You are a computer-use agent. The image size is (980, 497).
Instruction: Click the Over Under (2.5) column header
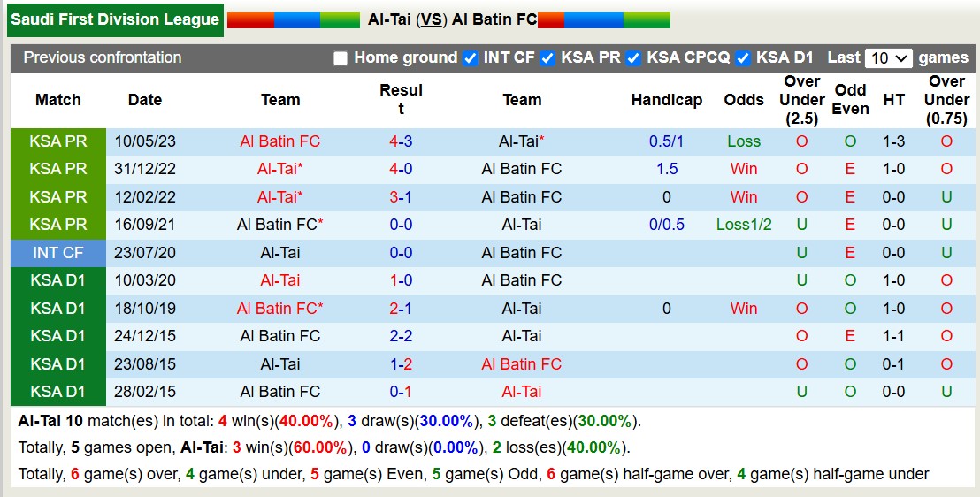801,100
